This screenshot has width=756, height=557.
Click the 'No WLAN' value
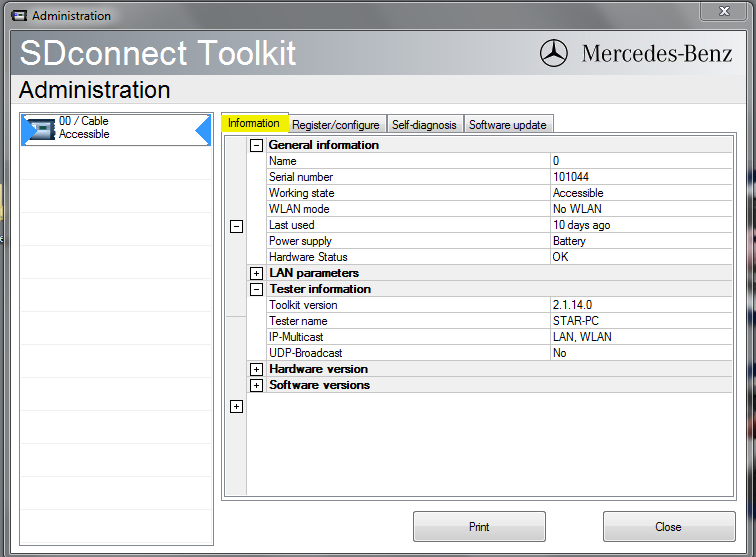(x=577, y=209)
